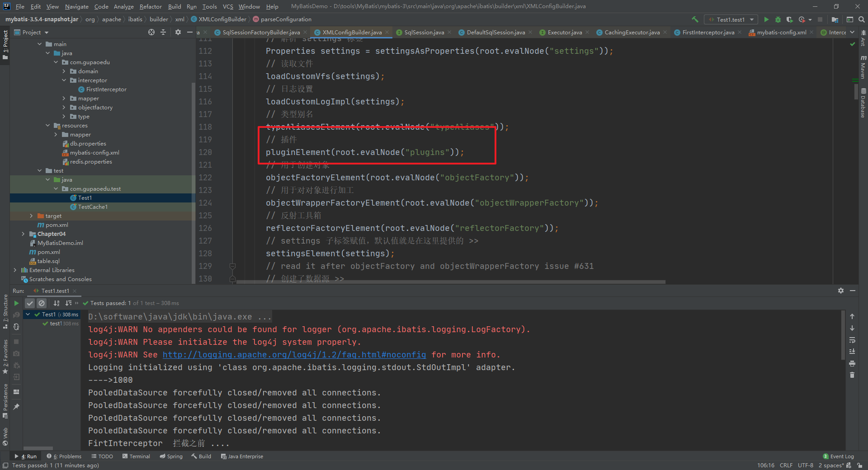Close the FirstInterceptor.java tab
This screenshot has width=868, height=470.
tap(740, 32)
